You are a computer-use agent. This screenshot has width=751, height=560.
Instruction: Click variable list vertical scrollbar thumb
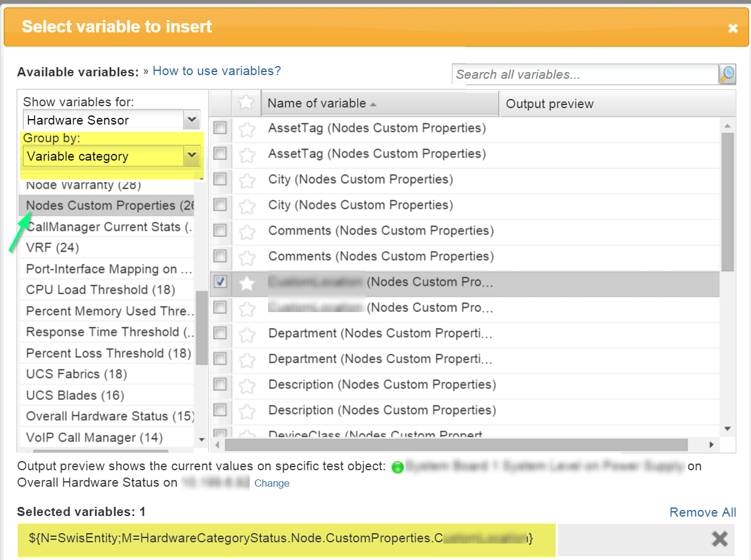(x=727, y=202)
